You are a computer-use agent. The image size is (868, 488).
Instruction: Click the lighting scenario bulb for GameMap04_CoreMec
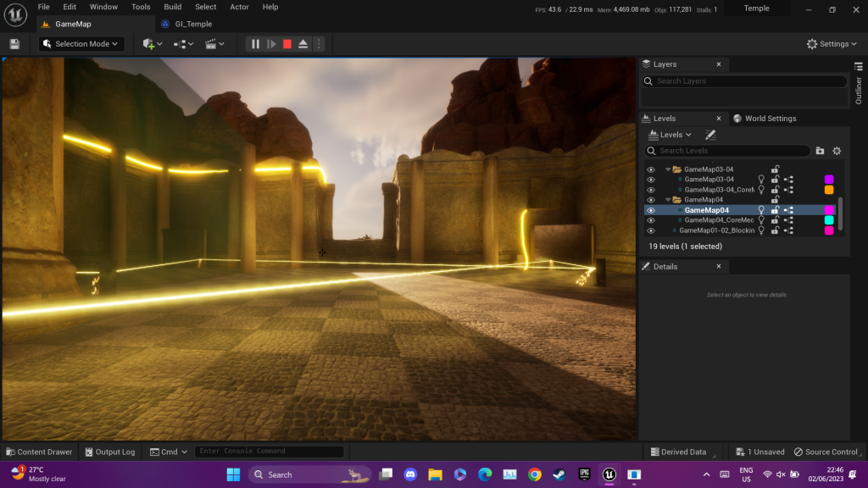coord(761,220)
